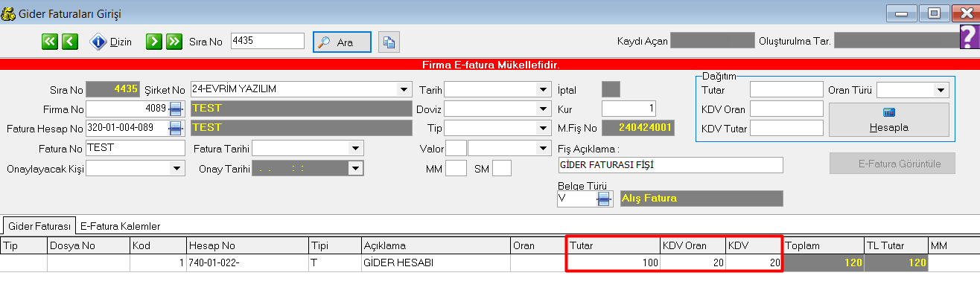
Task: Open the purple help question mark
Action: [970, 36]
